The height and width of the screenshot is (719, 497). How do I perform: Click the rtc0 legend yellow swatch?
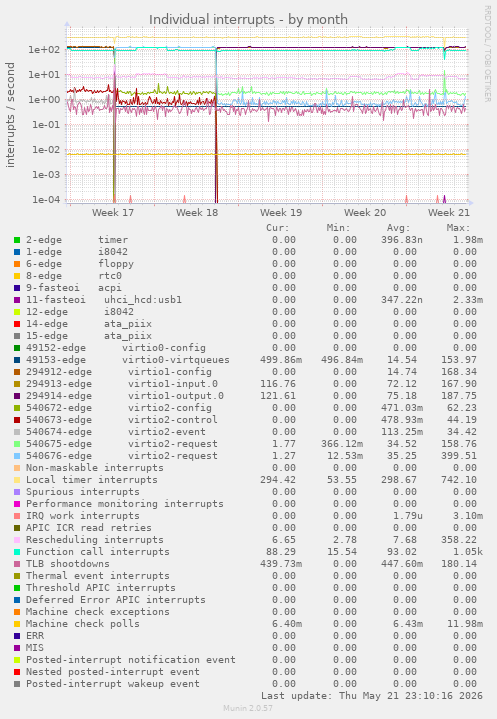pos(17,276)
